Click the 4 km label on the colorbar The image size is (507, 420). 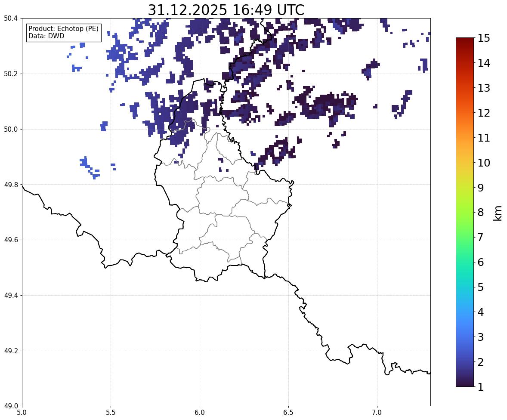click(x=480, y=312)
